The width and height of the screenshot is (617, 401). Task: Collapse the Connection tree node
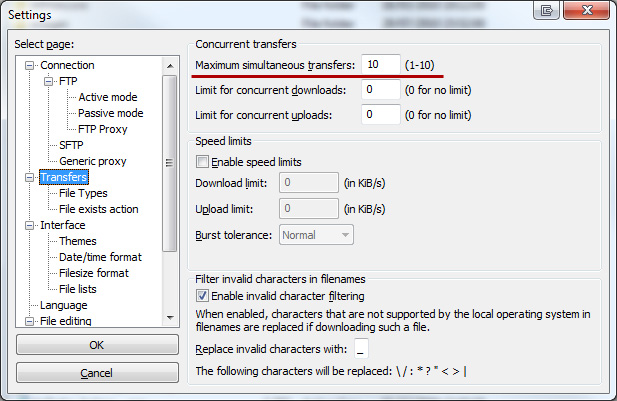[x=30, y=65]
